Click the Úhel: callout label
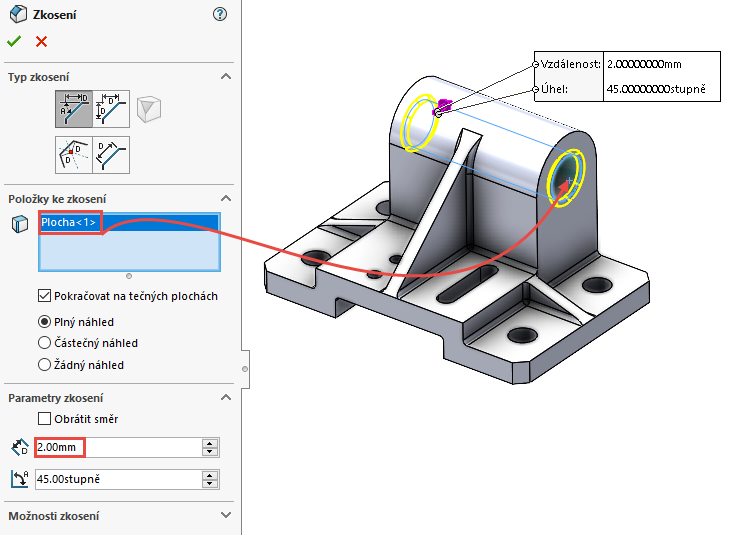Image resolution: width=750 pixels, height=535 pixels. click(x=554, y=89)
